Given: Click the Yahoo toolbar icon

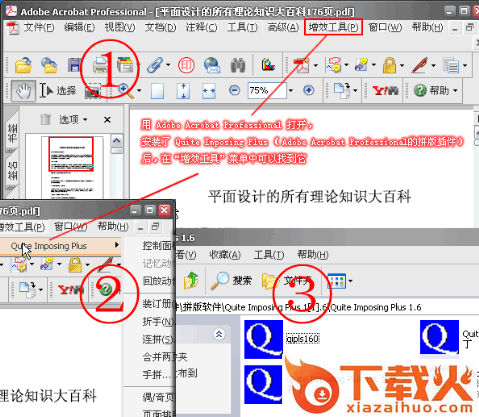Looking at the screenshot, I should click(x=385, y=91).
